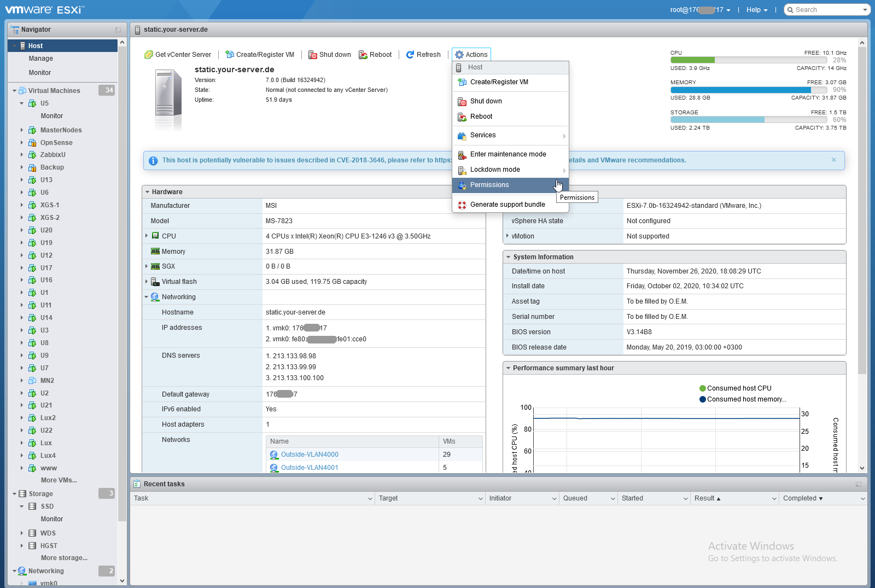Click the WDS datastore icon
This screenshot has height=588, width=875.
pos(32,533)
